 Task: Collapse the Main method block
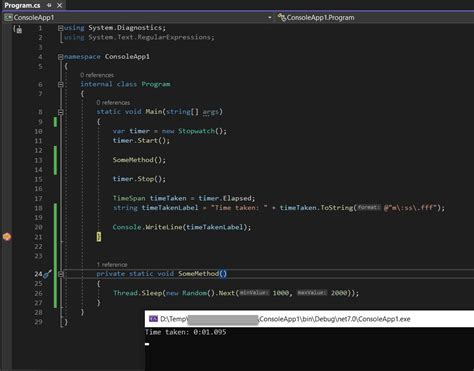pos(61,112)
